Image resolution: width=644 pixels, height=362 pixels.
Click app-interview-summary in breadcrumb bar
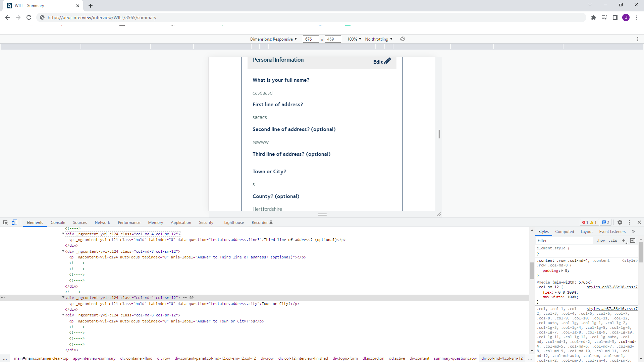point(94,358)
